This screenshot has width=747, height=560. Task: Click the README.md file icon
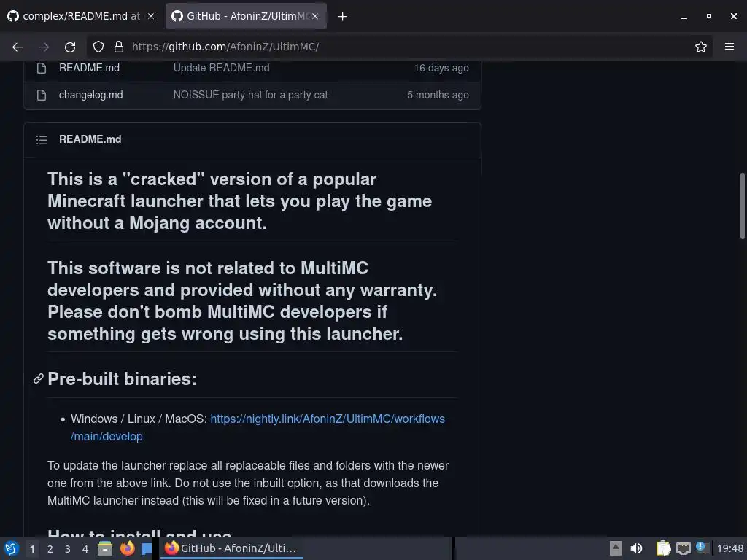tap(42, 68)
